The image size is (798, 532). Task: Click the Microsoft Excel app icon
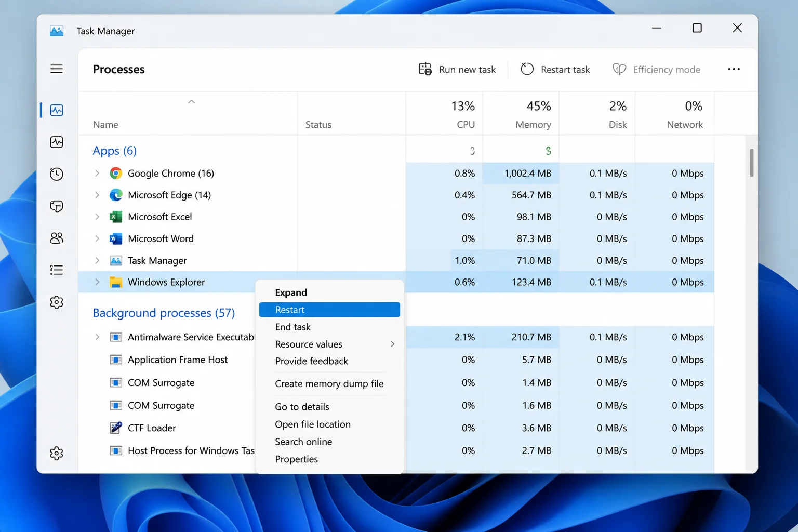click(116, 217)
